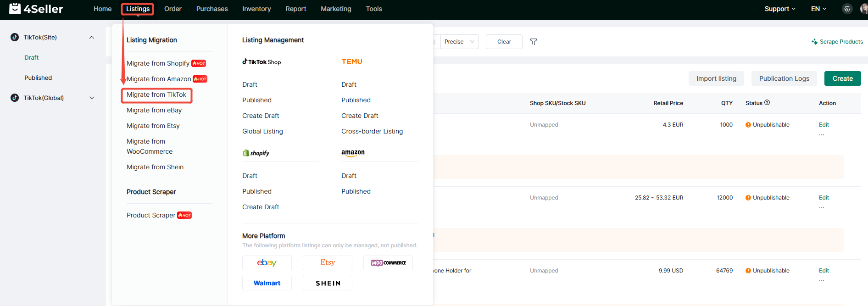Screen dimensions: 868x306
Task: Click the Scrape Products link
Action: [837, 42]
